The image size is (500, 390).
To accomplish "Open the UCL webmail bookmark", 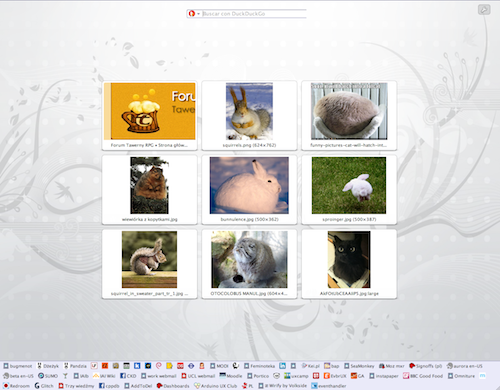I will [198, 376].
